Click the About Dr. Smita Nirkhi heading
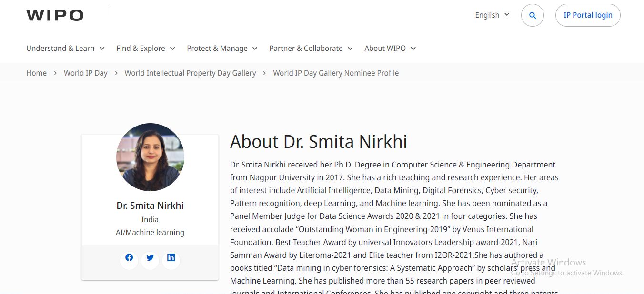 click(x=318, y=142)
